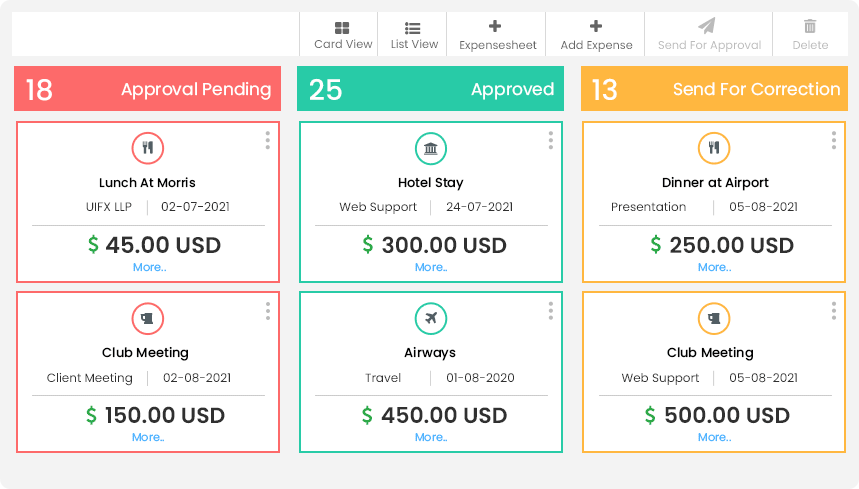Open three-dot menu on Dinner at Airport card
This screenshot has height=489, width=859.
click(834, 140)
